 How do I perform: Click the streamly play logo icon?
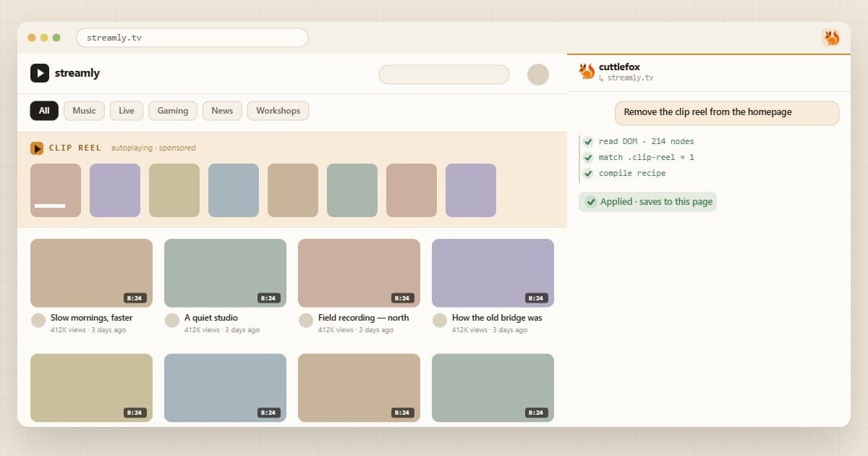tap(40, 73)
